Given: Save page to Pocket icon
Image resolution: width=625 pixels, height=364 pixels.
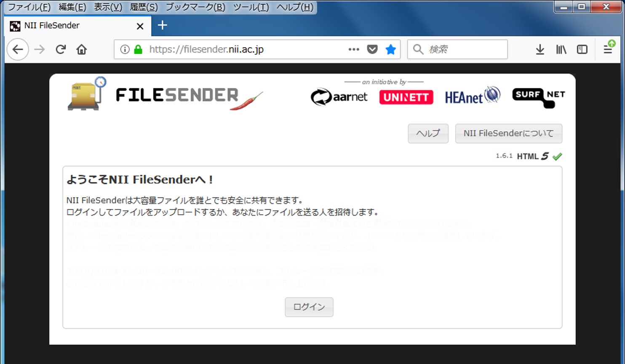Looking at the screenshot, I should click(372, 50).
